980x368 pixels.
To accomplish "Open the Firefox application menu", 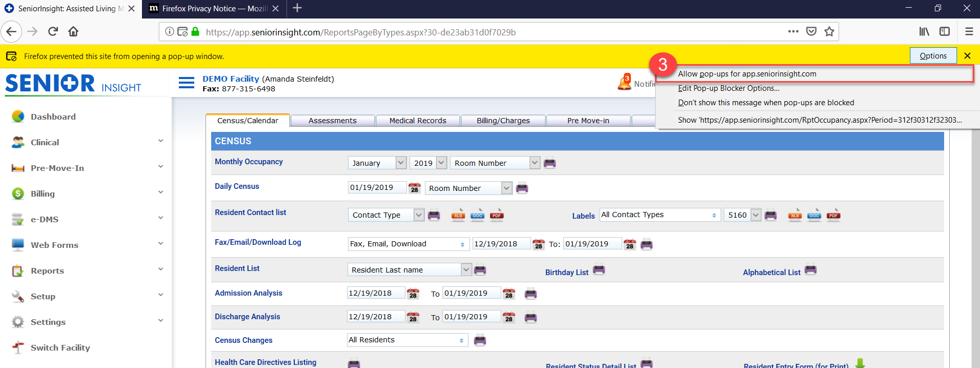I will coord(969,31).
